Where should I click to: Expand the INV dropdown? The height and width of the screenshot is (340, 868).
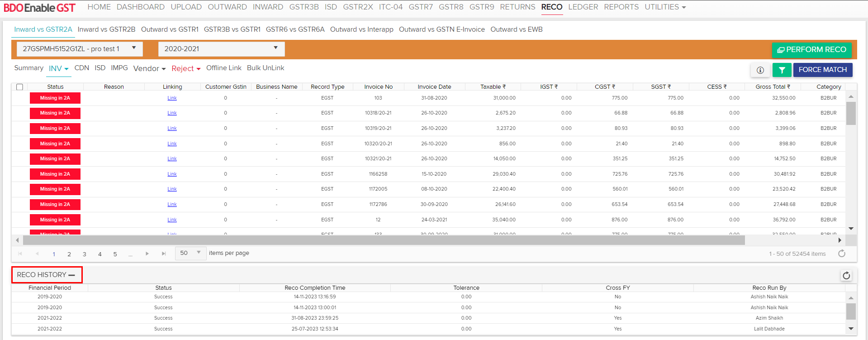pyautogui.click(x=59, y=68)
